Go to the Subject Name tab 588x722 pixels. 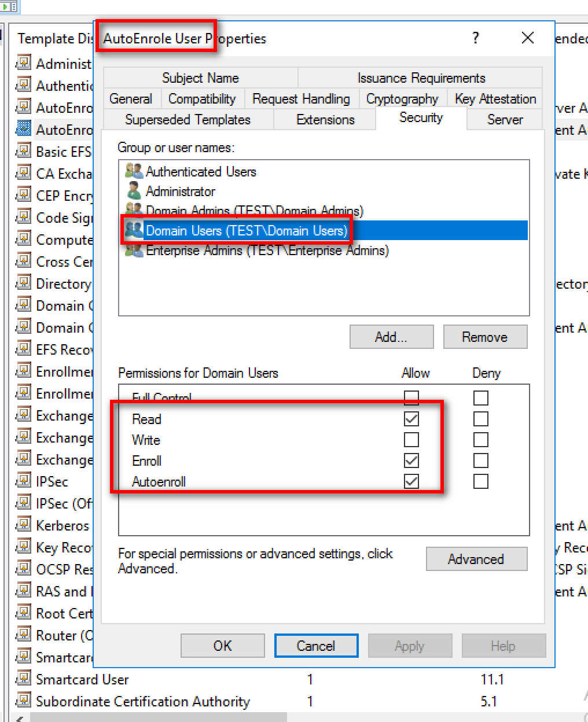point(200,78)
